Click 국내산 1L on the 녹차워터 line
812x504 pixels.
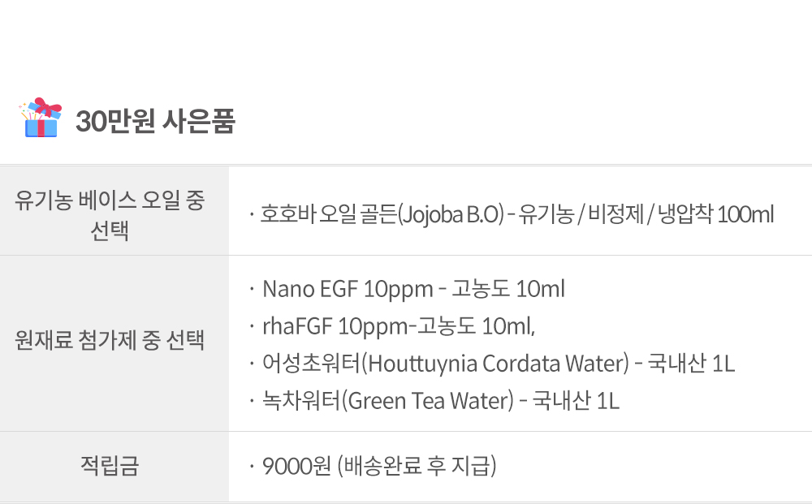tap(576, 400)
